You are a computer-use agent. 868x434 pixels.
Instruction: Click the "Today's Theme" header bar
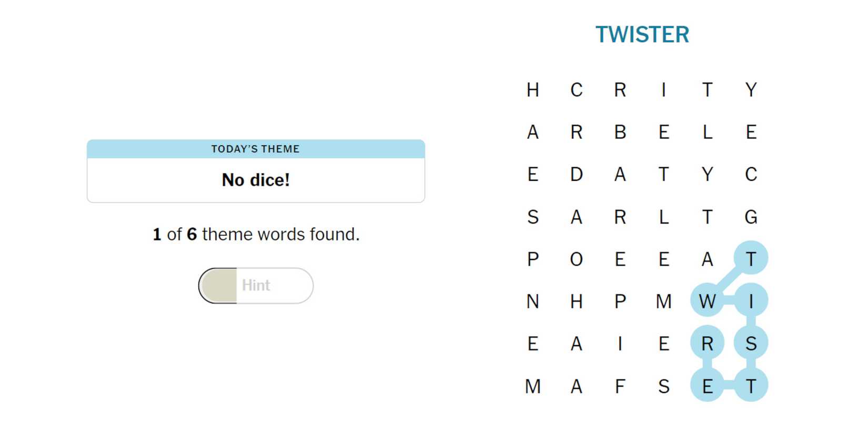256,149
